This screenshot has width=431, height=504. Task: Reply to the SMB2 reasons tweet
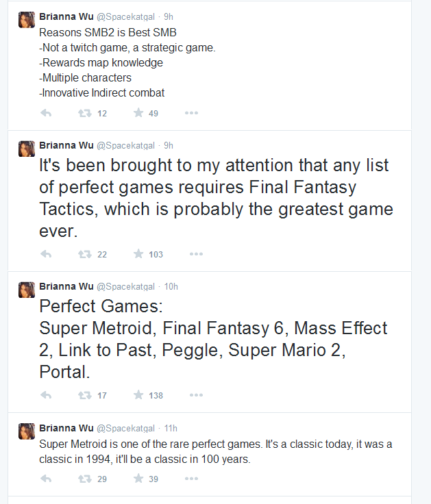[46, 113]
